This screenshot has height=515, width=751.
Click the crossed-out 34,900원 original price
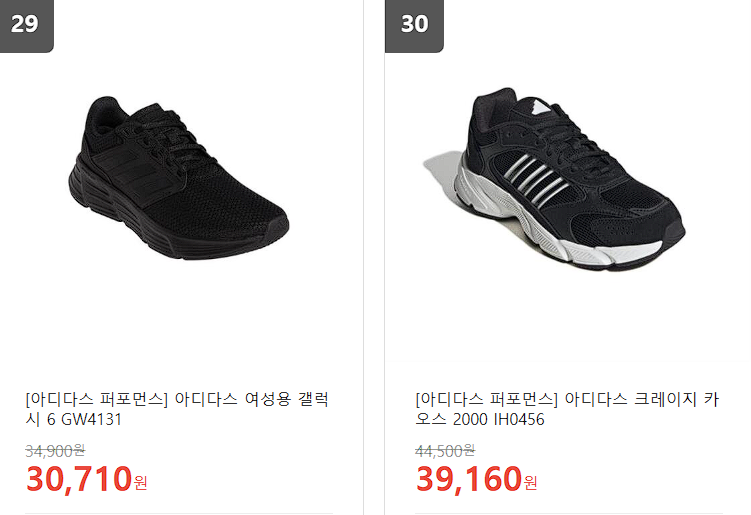(x=55, y=450)
